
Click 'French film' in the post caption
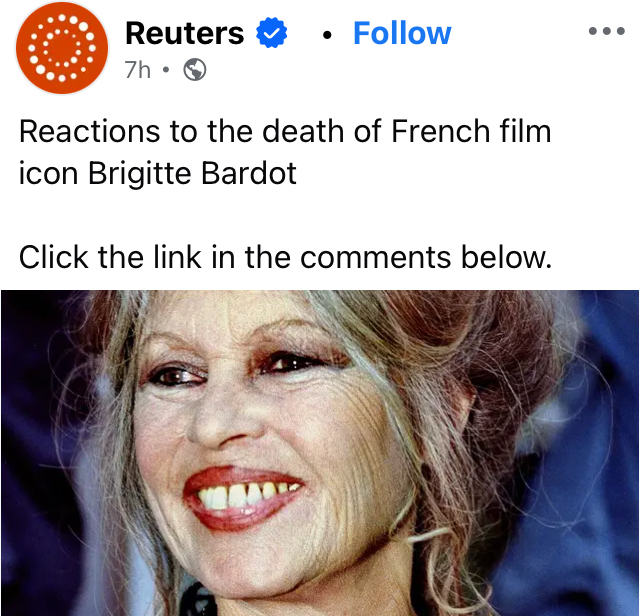[x=471, y=131]
